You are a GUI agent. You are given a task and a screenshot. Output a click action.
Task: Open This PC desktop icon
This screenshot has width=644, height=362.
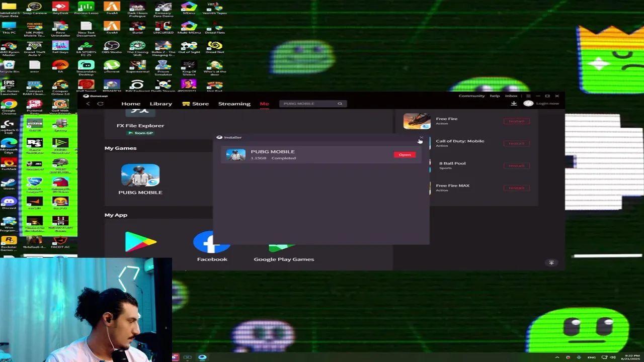coord(9,28)
